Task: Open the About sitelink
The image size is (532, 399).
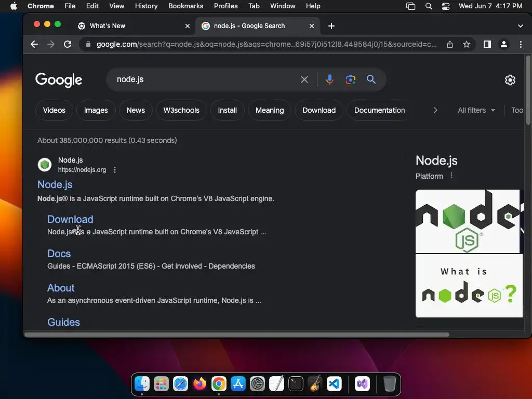Action: click(x=61, y=288)
